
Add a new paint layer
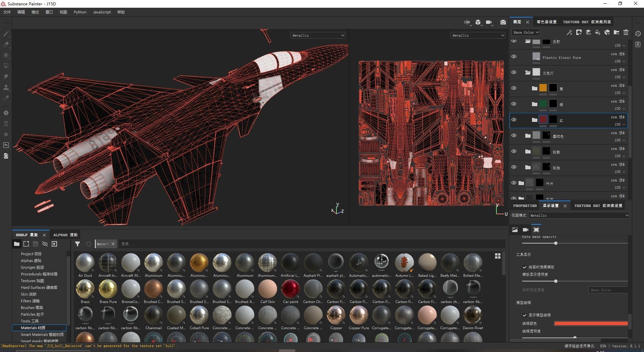[x=588, y=32]
